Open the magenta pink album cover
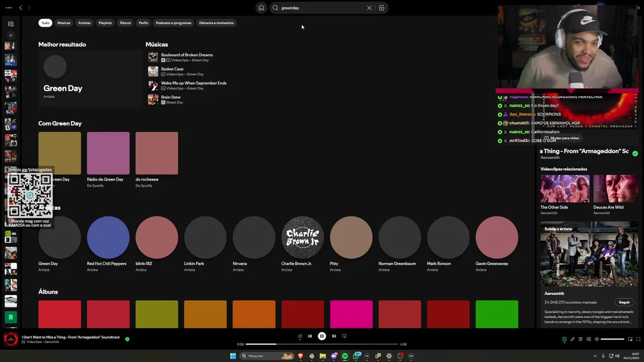The width and height of the screenshot is (644, 362). pos(351,314)
